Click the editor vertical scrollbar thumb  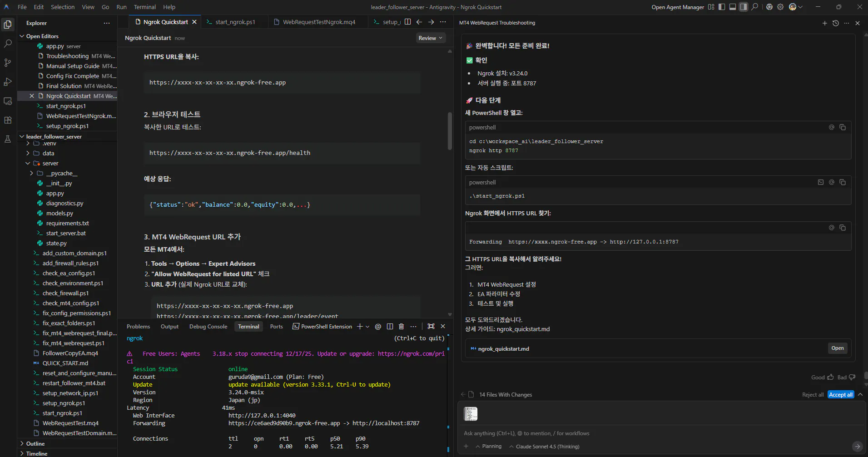(x=450, y=131)
